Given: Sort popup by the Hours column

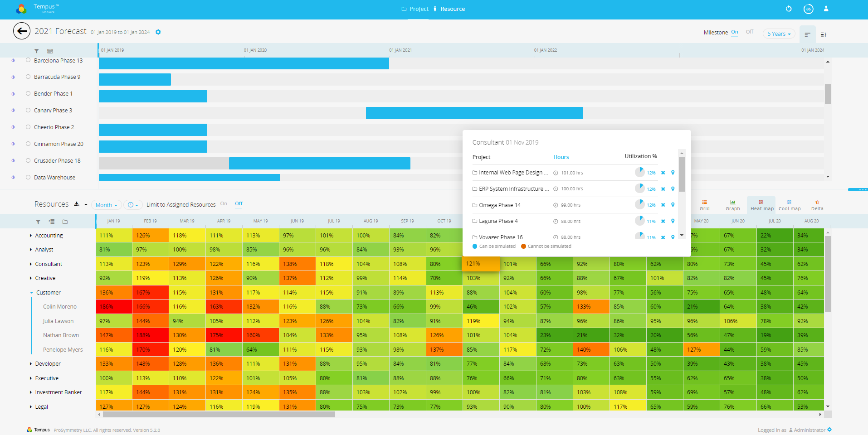Looking at the screenshot, I should pos(561,157).
